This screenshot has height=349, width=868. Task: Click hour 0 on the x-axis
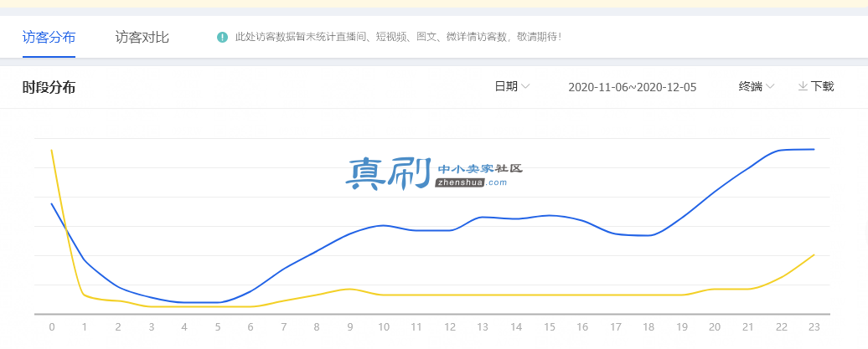click(51, 327)
